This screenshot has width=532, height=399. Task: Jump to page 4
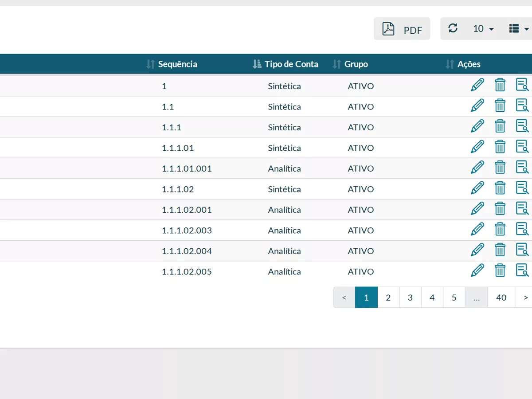(x=432, y=297)
